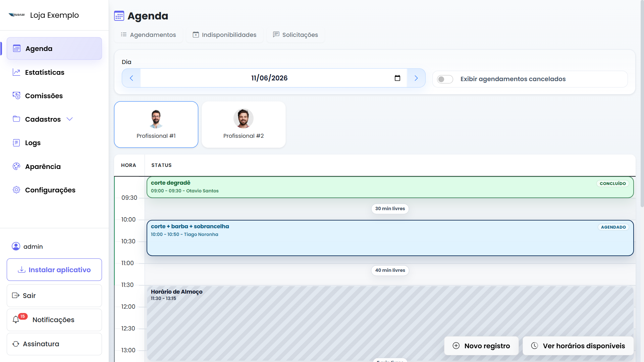644x362 pixels.
Task: Open the calendar picker icon in date field
Action: [x=397, y=78]
